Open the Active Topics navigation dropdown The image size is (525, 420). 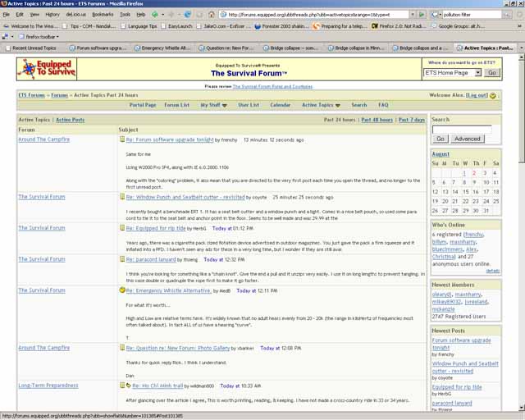point(321,105)
